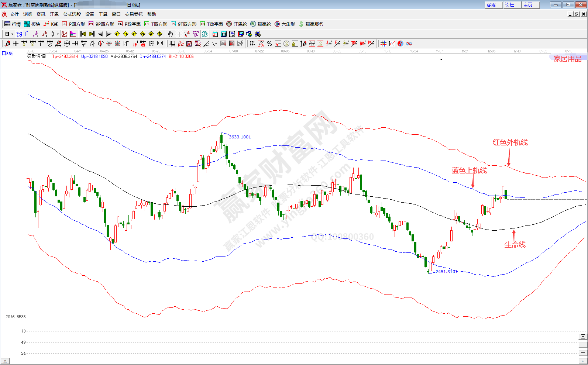Click the calculator icon
The width and height of the screenshot is (588, 365).
coord(224,34)
